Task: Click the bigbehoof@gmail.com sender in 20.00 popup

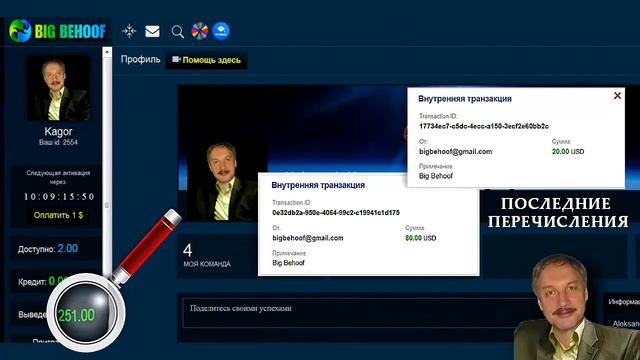Action: click(456, 151)
